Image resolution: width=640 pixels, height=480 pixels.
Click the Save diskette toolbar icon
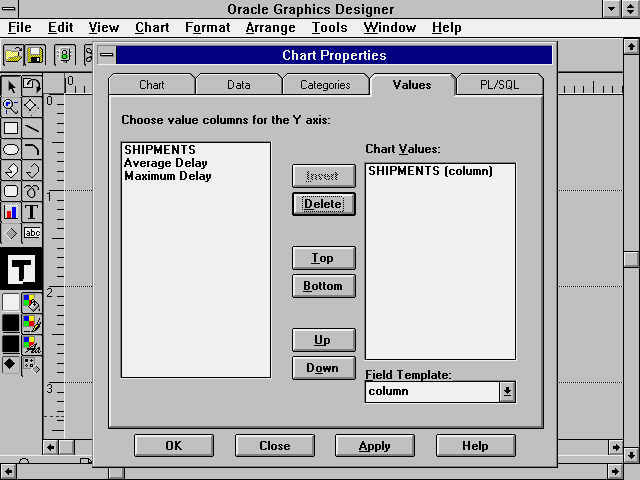click(34, 55)
